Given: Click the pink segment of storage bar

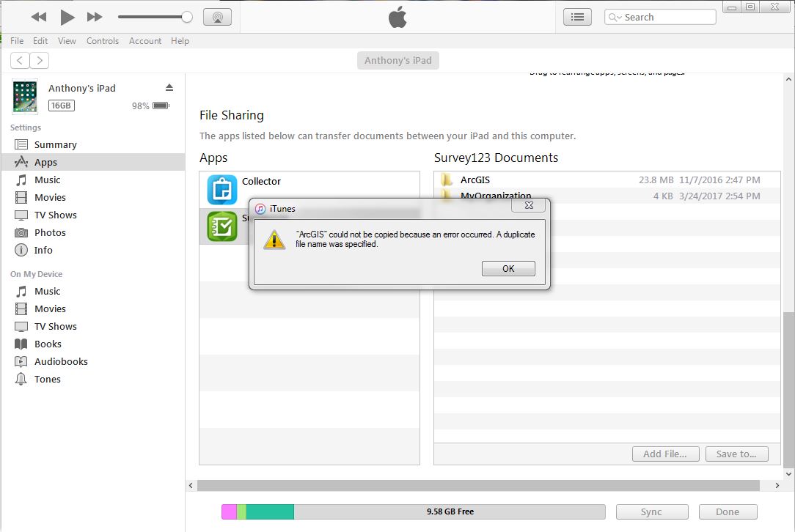Looking at the screenshot, I should point(229,511).
